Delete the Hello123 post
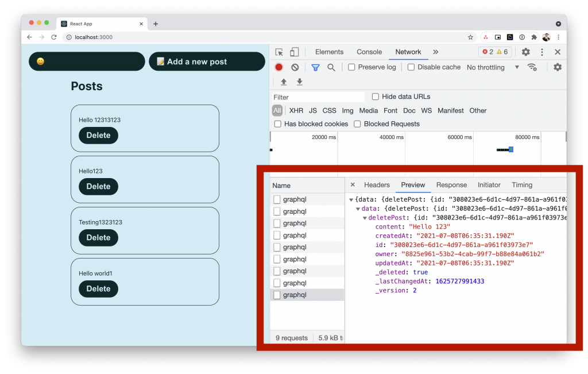Viewport: 588px width, 374px height. [98, 187]
